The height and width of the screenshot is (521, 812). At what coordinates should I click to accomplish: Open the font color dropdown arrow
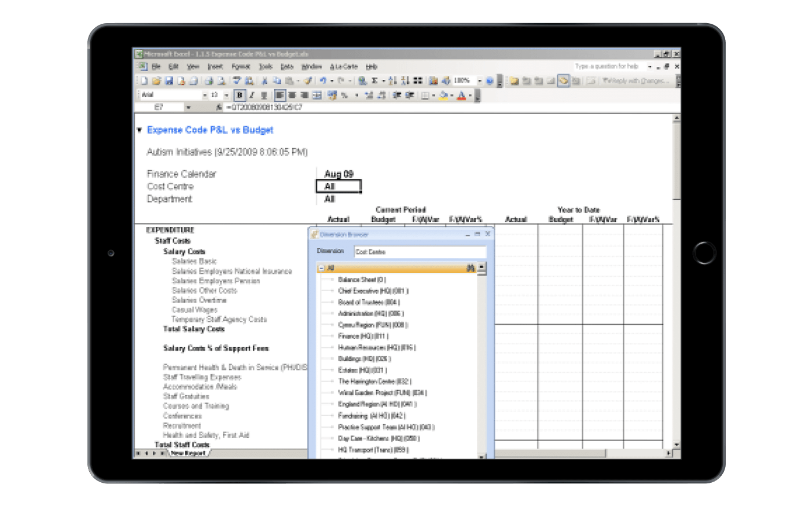click(x=470, y=95)
